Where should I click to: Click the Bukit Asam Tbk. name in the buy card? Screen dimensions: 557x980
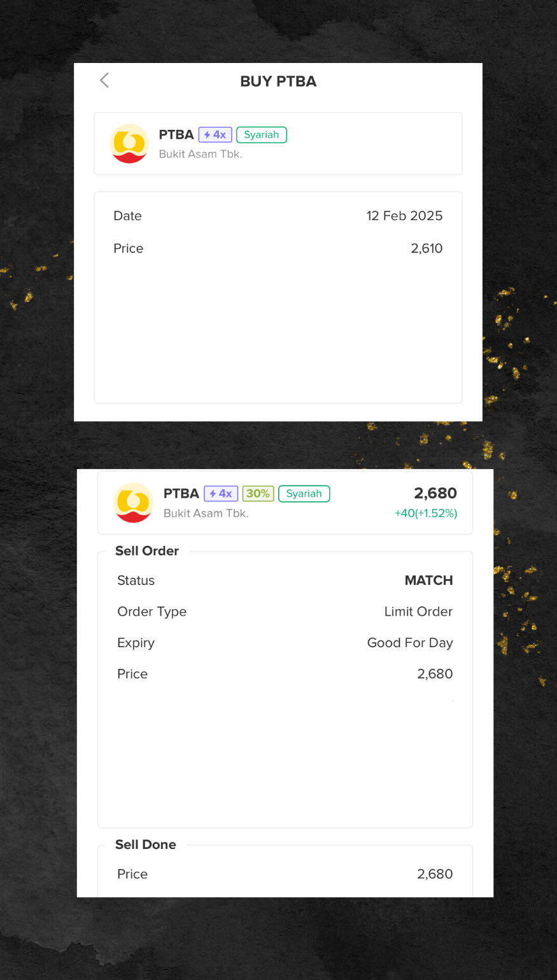tap(201, 154)
